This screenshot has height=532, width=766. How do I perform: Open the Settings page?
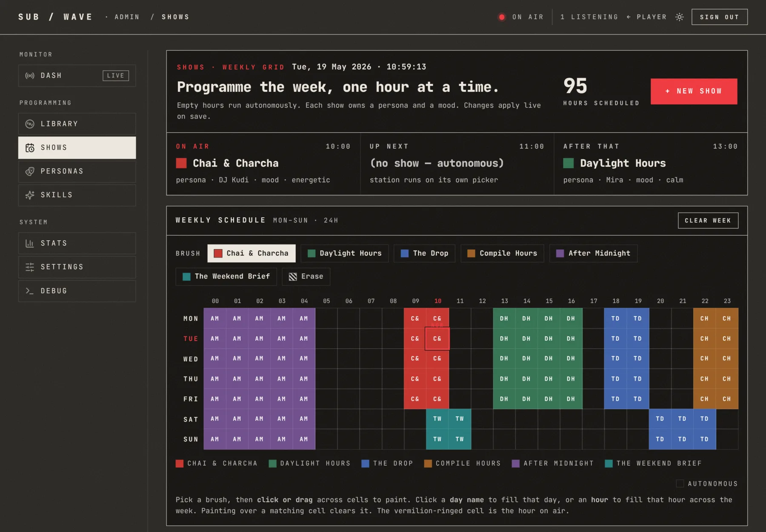point(77,267)
